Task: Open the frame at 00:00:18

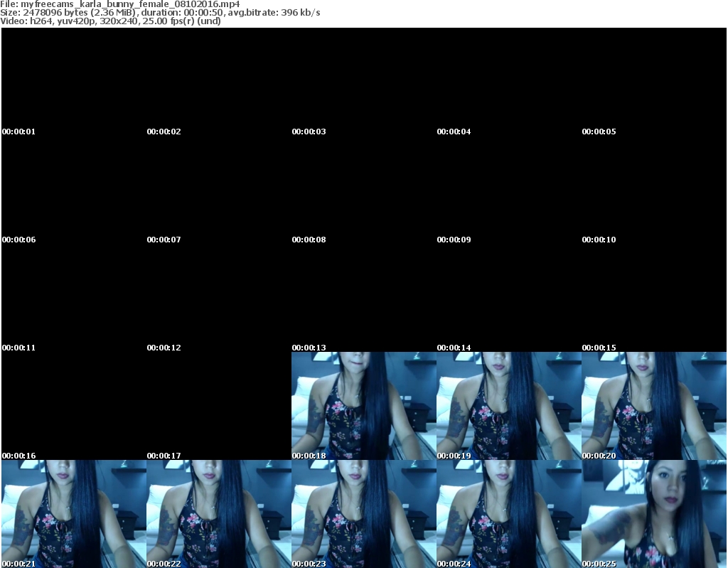Action: pyautogui.click(x=364, y=406)
